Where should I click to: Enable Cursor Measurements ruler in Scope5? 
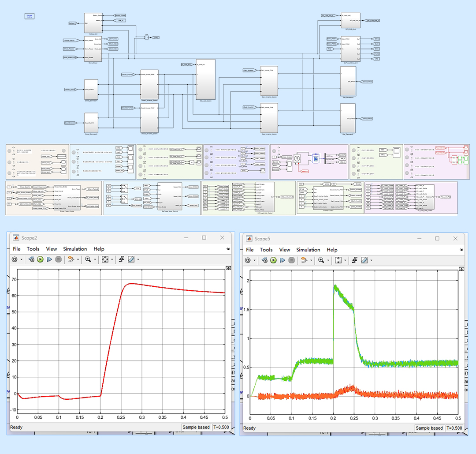pyautogui.click(x=364, y=260)
